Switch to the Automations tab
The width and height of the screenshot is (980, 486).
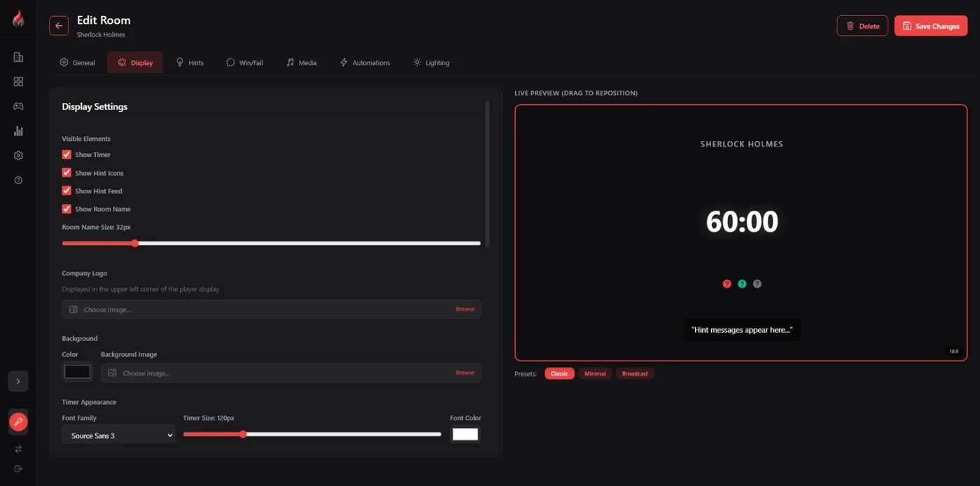(365, 62)
